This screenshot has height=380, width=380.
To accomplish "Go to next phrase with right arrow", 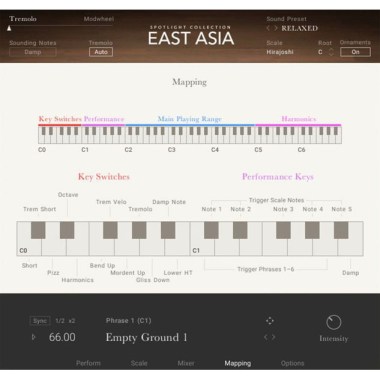I will click(x=274, y=337).
